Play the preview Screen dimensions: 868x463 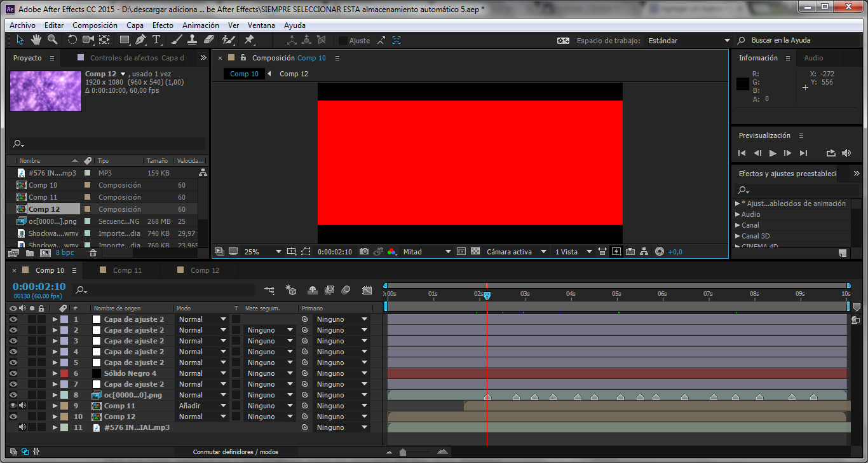pyautogui.click(x=773, y=153)
